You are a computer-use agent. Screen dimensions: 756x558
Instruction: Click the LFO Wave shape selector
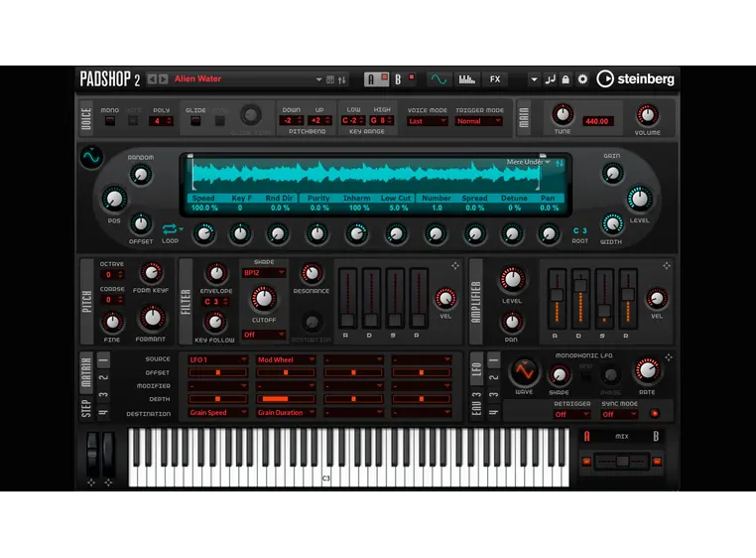(x=524, y=371)
